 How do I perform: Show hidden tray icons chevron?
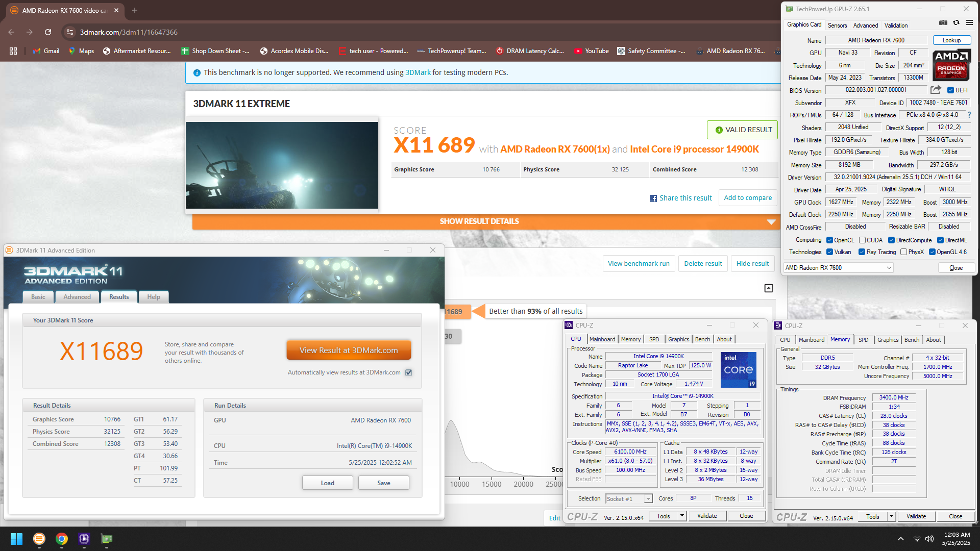click(901, 539)
